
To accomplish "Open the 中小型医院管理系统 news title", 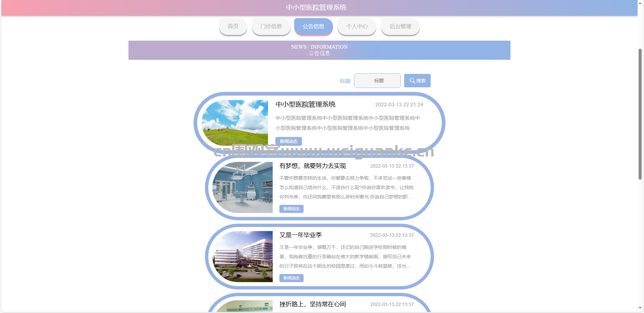I will tap(306, 104).
